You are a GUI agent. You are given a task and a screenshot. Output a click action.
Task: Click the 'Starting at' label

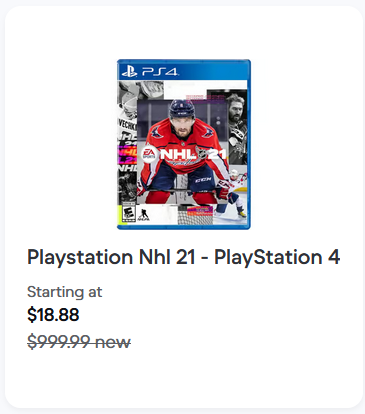pos(64,292)
